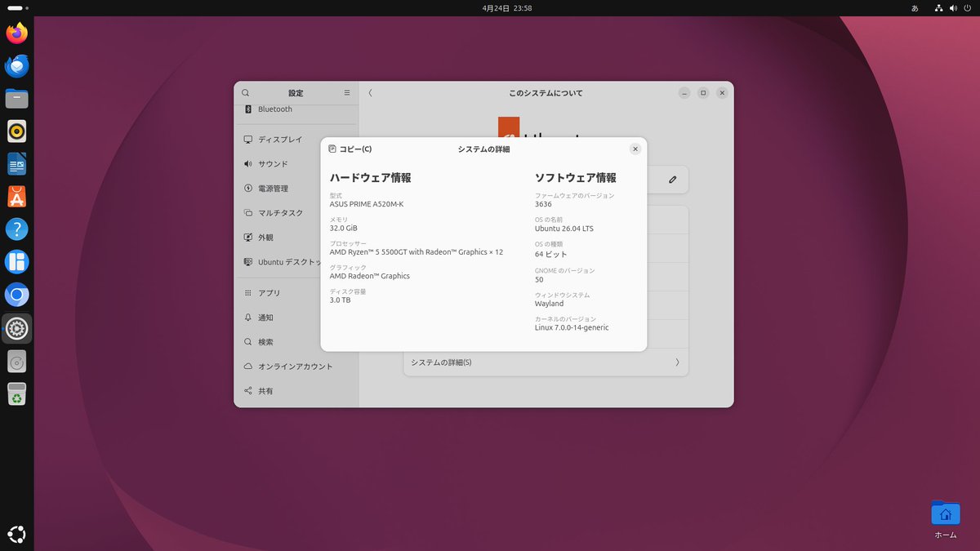Screen dimensions: 980x551
Task: Select オンラインアカウント in the sidebar
Action: [x=296, y=367]
